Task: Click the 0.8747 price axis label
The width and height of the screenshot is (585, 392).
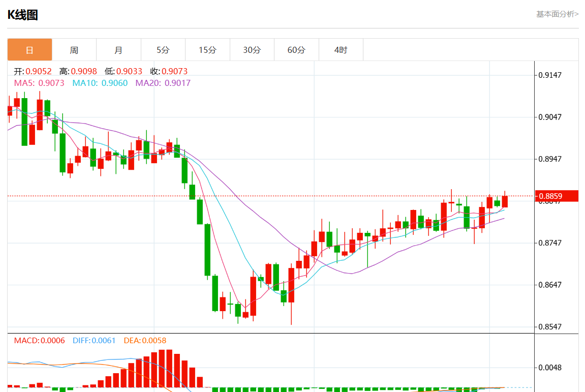Action: [550, 243]
